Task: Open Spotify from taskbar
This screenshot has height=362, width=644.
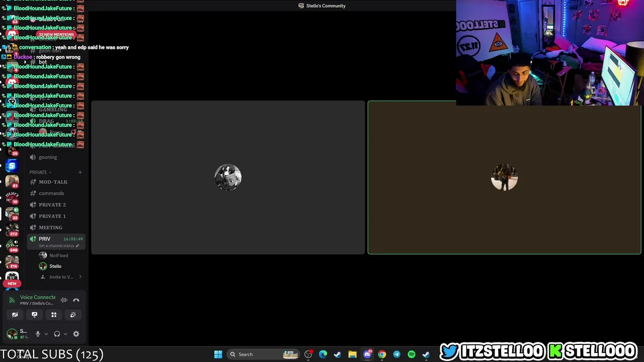Action: pos(411,354)
